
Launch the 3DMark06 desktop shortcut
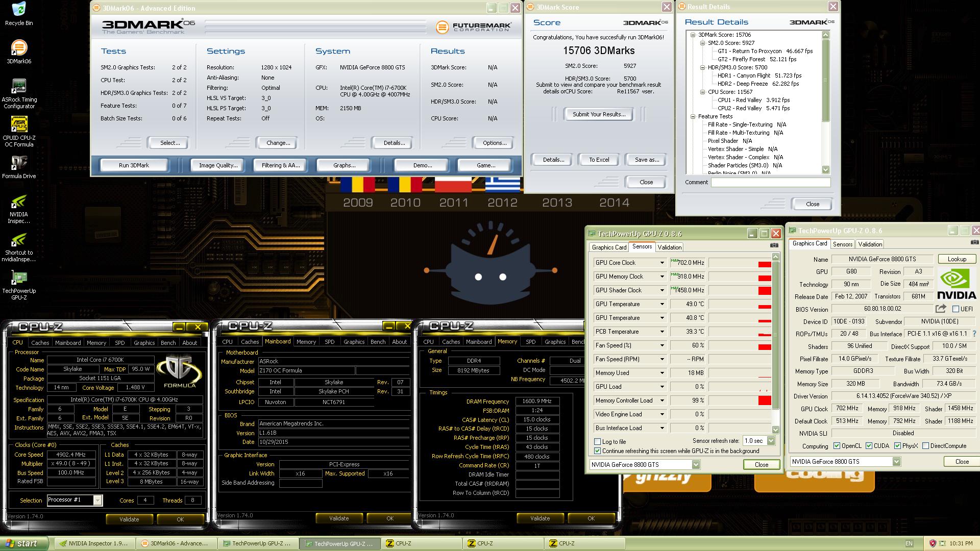pos(19,52)
